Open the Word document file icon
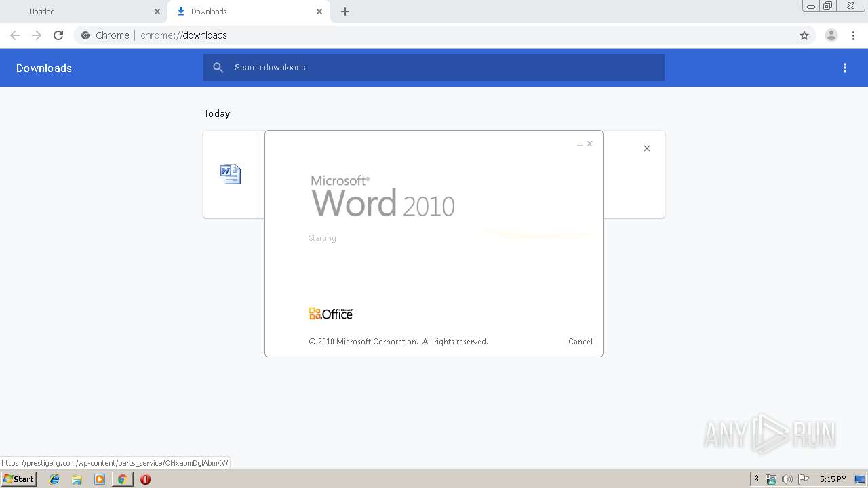This screenshot has width=868, height=488. [231, 174]
